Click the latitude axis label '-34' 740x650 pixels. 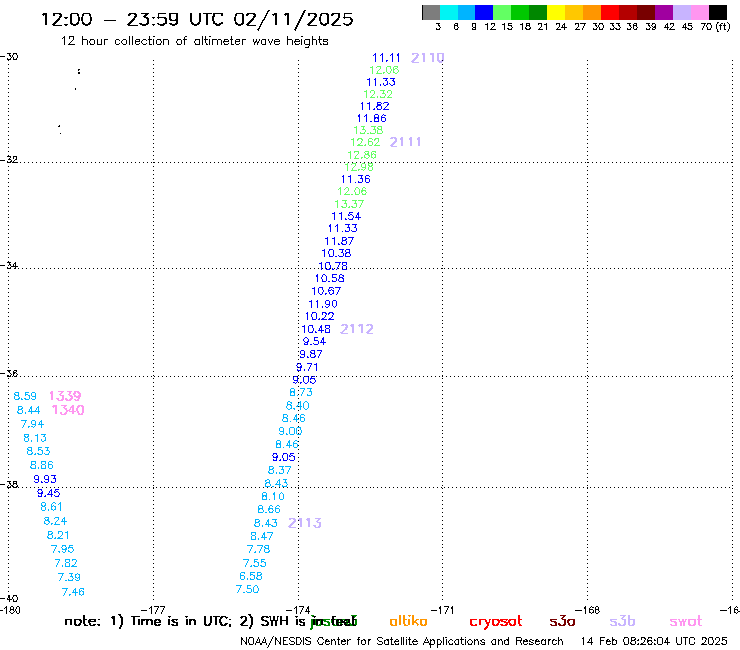pyautogui.click(x=9, y=265)
